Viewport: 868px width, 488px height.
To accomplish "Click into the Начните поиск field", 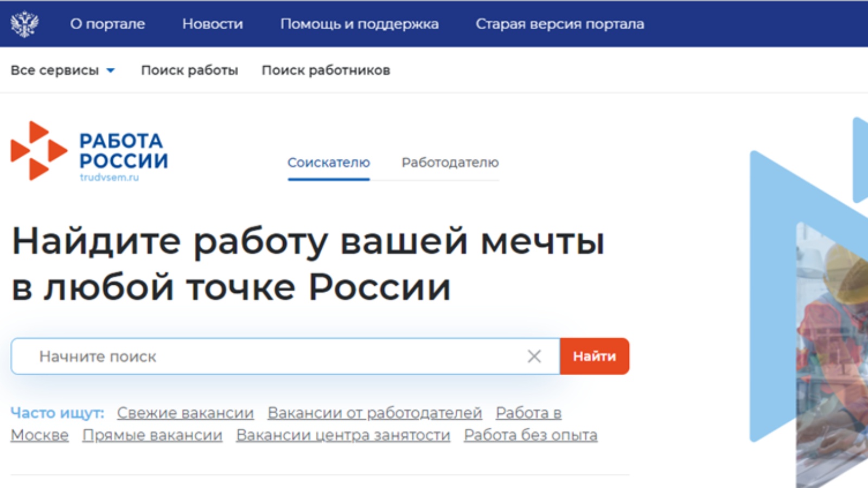I will pyautogui.click(x=271, y=356).
